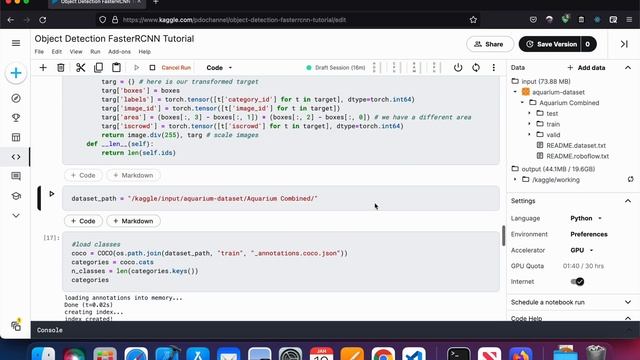
Task: Click the Share button
Action: tap(489, 44)
